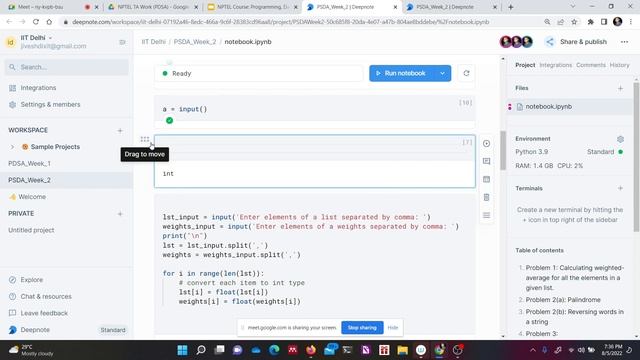Open Environment settings gear icon

(x=620, y=139)
